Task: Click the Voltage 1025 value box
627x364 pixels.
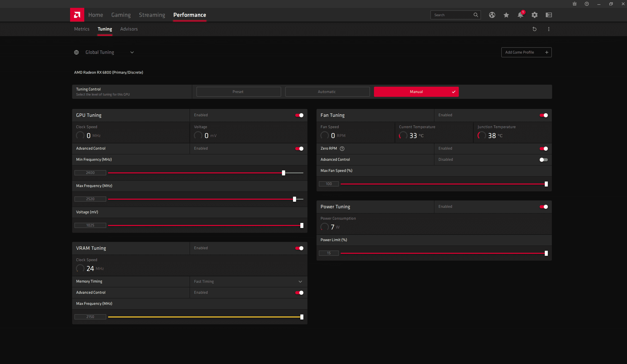Action: coord(90,225)
